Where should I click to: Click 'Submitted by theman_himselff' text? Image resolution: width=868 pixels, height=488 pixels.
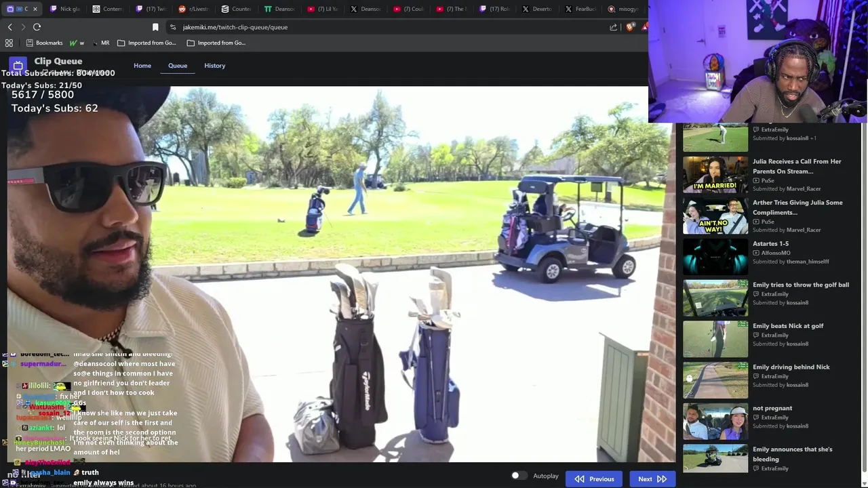(x=791, y=261)
